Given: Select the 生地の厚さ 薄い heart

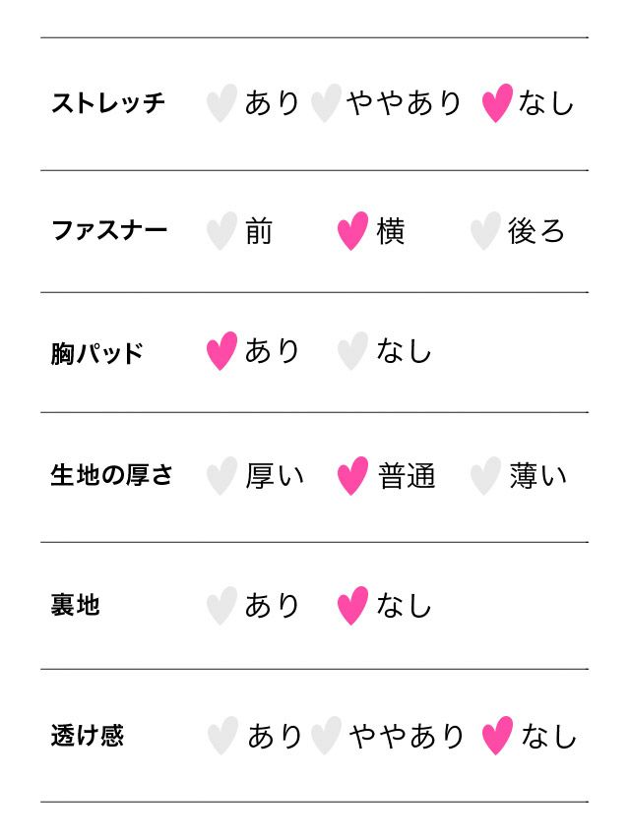Looking at the screenshot, I should coord(484,476).
